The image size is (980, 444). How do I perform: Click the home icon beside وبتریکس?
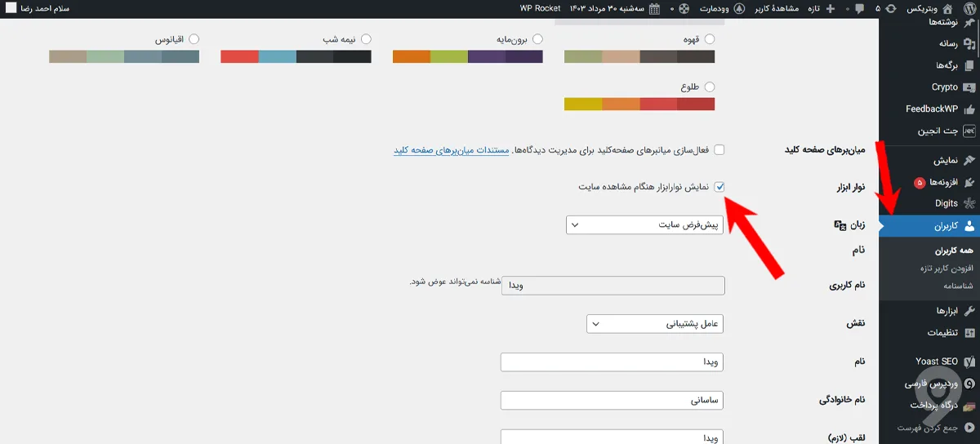[947, 8]
